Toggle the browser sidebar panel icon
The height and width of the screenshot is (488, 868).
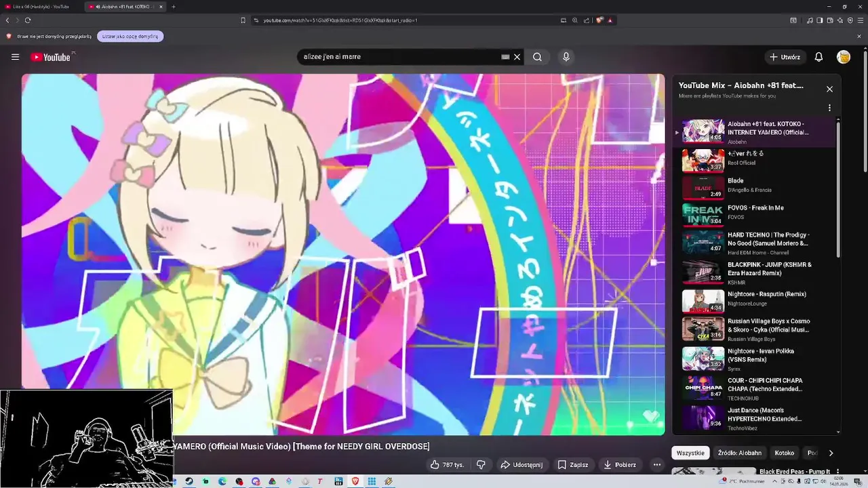(820, 20)
